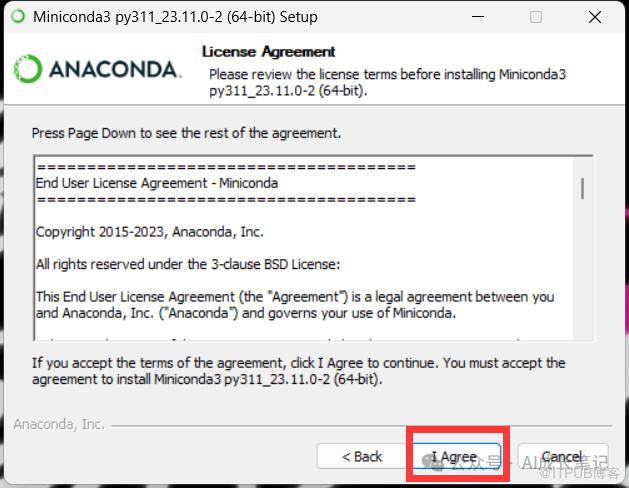This screenshot has width=629, height=488.
Task: Click the End User License Agreement title line
Action: (157, 183)
